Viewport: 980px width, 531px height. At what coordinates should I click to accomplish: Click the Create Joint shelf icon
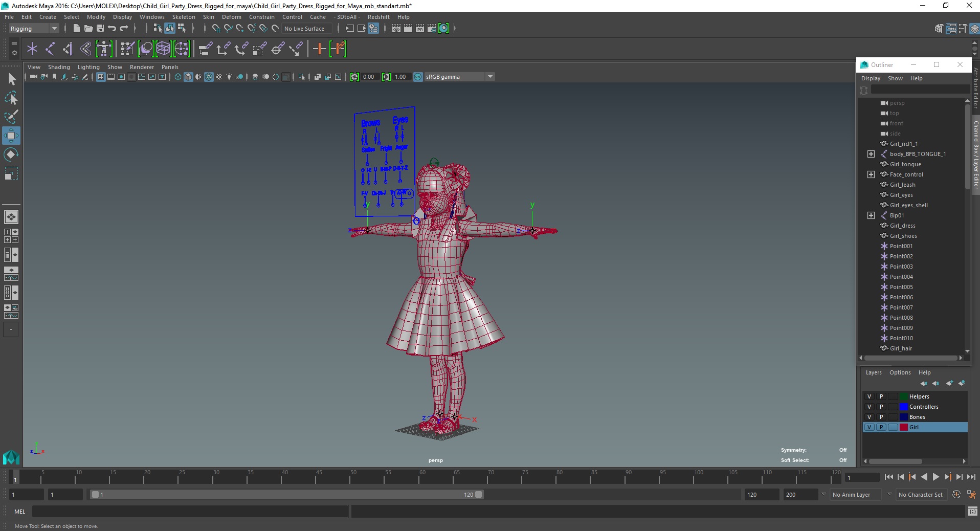50,49
